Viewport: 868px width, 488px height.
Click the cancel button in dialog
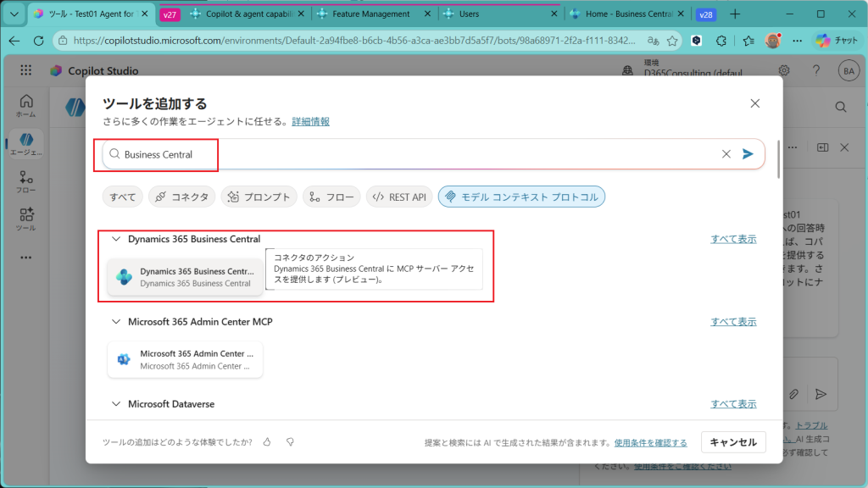tap(733, 442)
